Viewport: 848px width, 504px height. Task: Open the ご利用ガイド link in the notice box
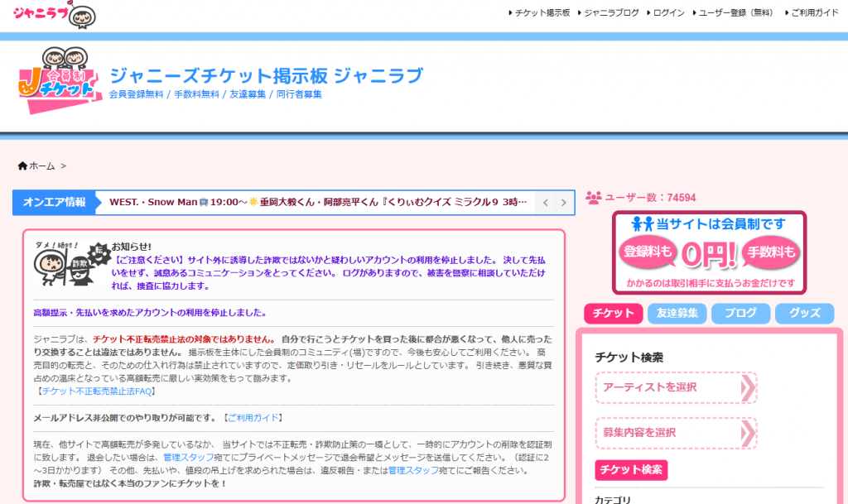[x=253, y=418]
